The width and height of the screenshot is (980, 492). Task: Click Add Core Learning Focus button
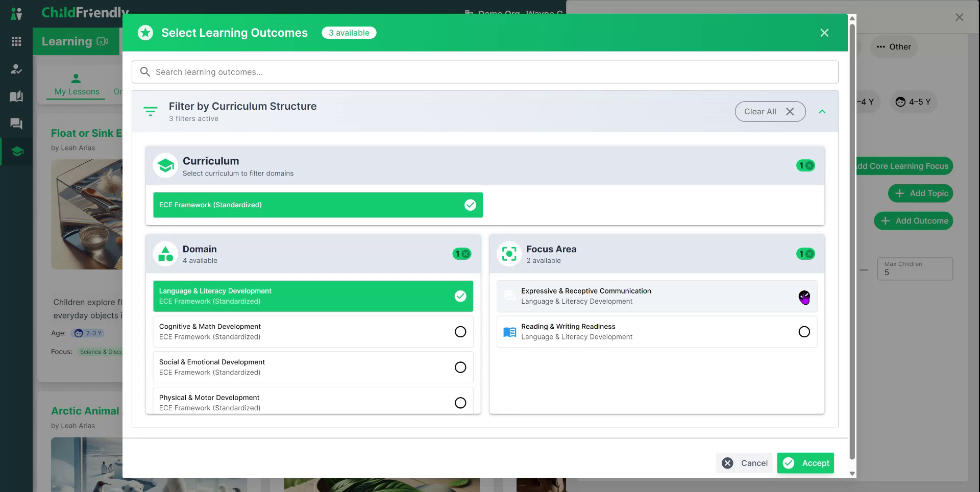[904, 166]
